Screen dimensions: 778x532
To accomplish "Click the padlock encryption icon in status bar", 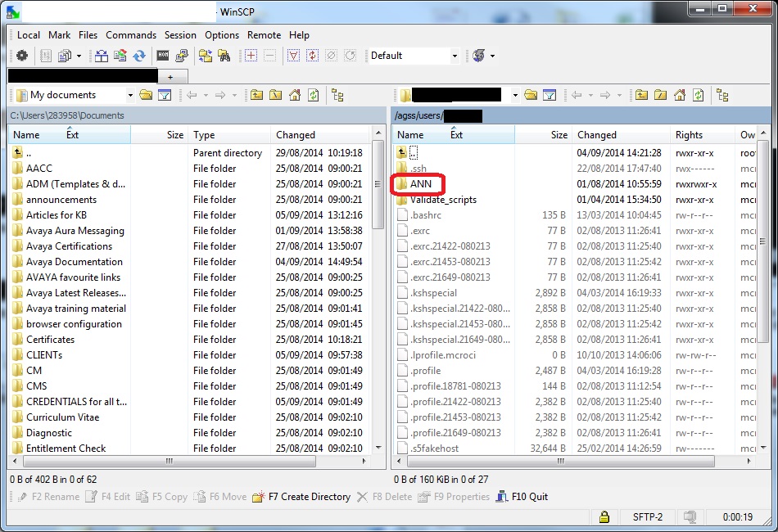I will tap(604, 516).
